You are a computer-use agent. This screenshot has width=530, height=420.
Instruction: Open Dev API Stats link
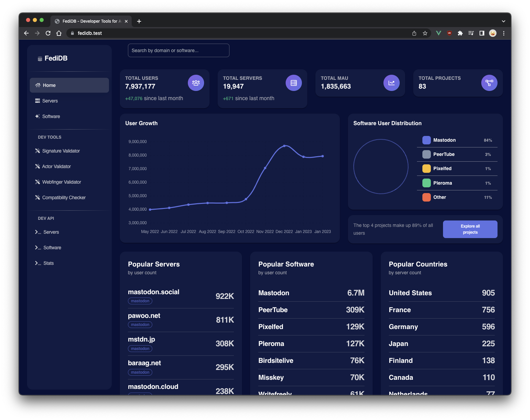(x=69, y=263)
